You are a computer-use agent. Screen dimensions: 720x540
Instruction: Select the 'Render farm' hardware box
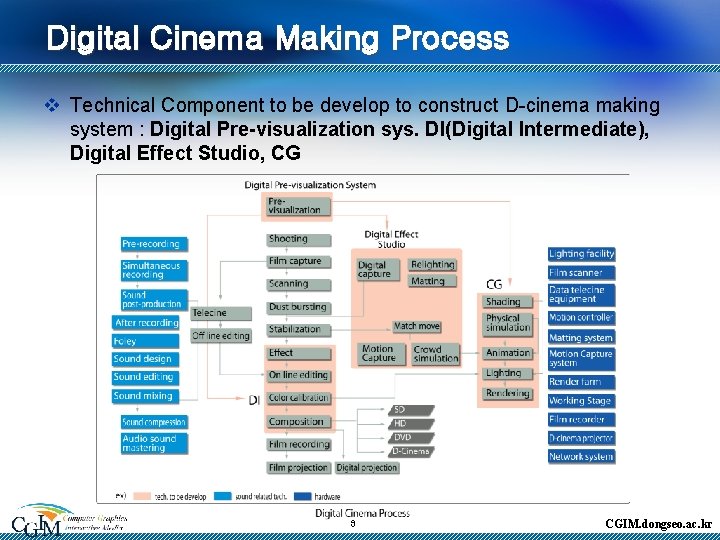coord(581,382)
